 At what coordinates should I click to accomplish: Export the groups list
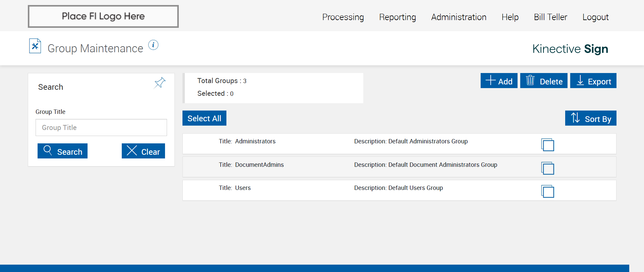pos(593,81)
